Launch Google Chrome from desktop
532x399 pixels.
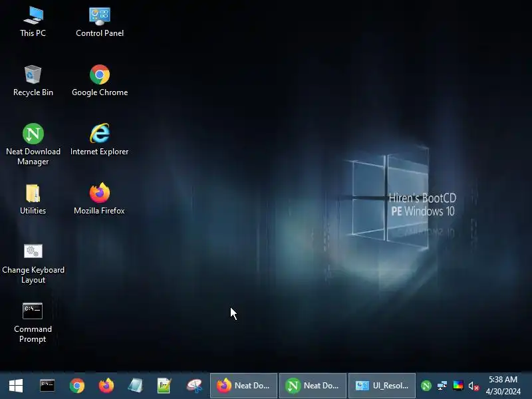[99, 80]
